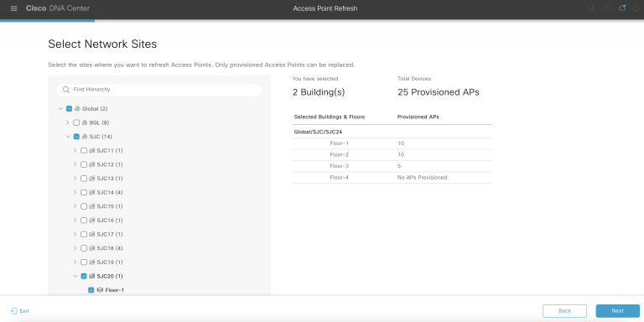Screen dimensions: 644x322
Task: Expand the SJC18 building node
Action: tap(75, 248)
